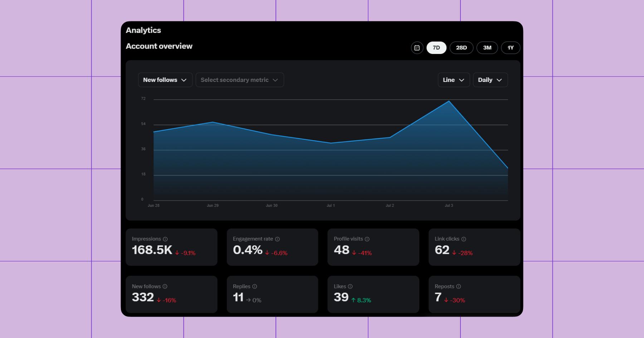Click the Engagement rate -6.6% change indicator
Screen dimensions: 644x338
[x=276, y=253]
